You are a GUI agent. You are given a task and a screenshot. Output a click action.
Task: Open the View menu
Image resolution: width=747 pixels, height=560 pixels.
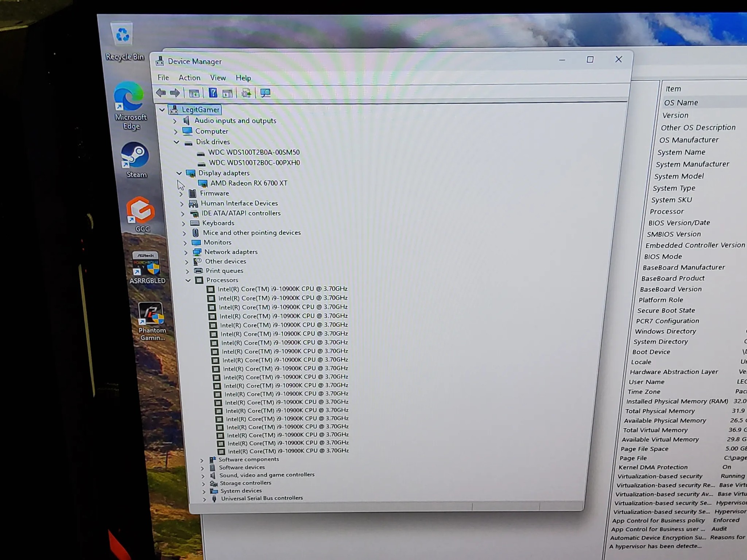[x=218, y=78]
